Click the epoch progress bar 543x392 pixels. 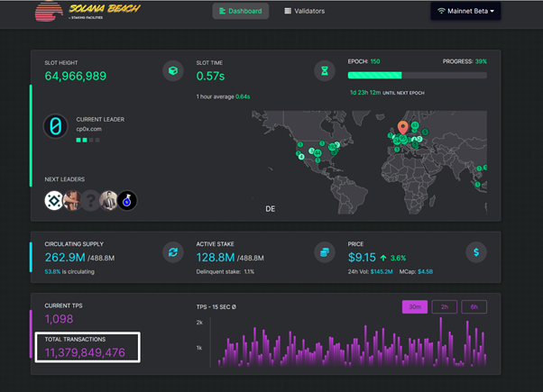[417, 76]
